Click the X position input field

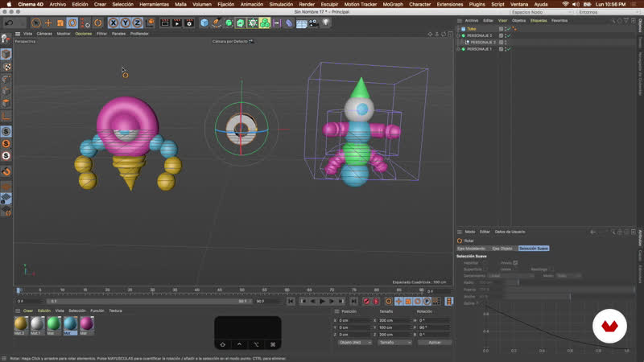coord(354,320)
